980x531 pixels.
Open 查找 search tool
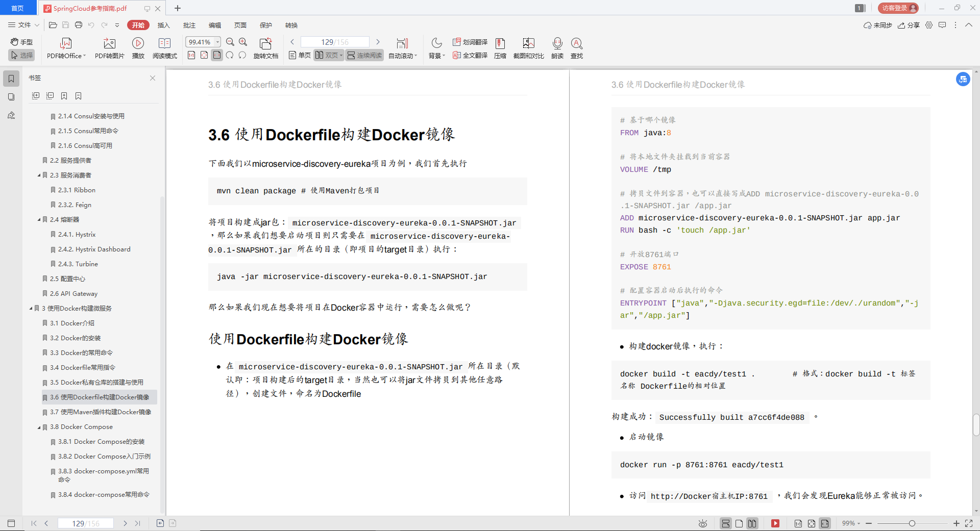577,48
